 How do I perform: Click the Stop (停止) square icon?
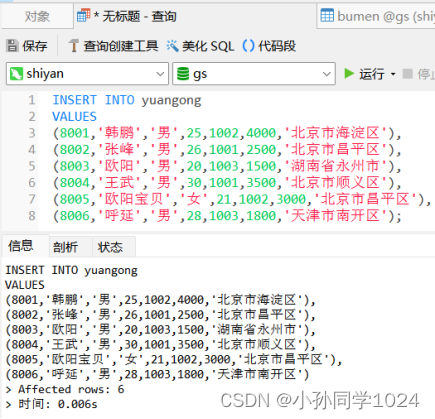[x=407, y=74]
